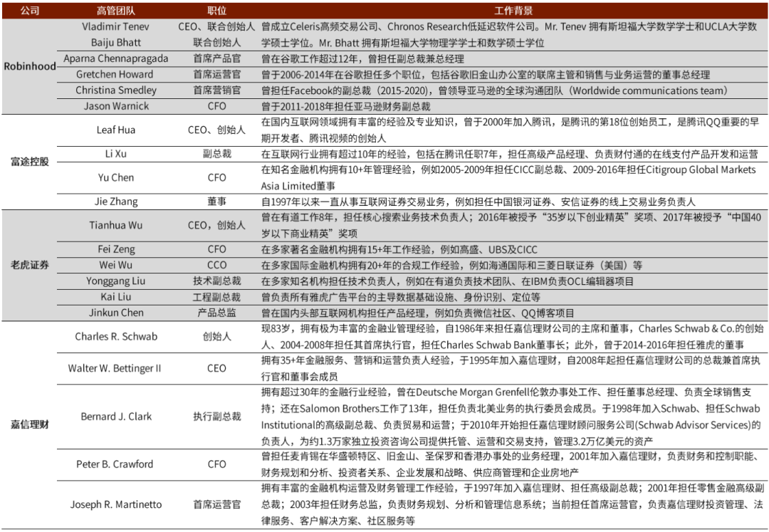Click Tianhua Wu's CEO，创始人 cell
The height and width of the screenshot is (532, 769).
pyautogui.click(x=216, y=225)
